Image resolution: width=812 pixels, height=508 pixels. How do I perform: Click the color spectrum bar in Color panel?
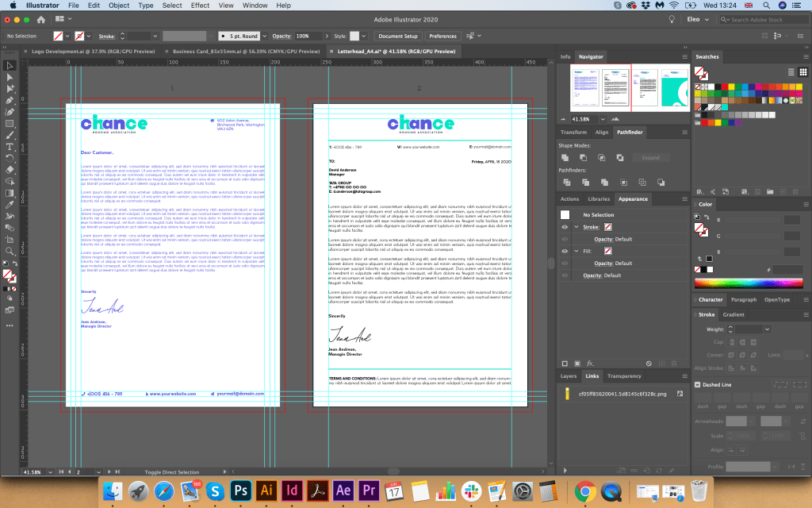[748, 283]
